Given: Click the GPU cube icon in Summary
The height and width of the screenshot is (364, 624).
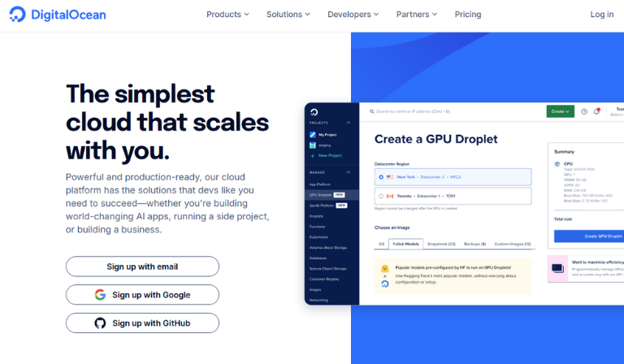Looking at the screenshot, I should click(557, 164).
